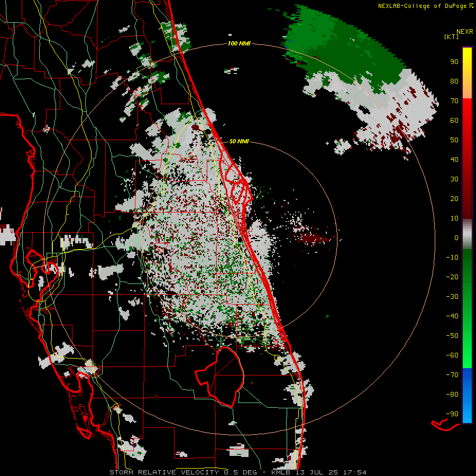Click the 70 value on velocity scale

pyautogui.click(x=454, y=101)
